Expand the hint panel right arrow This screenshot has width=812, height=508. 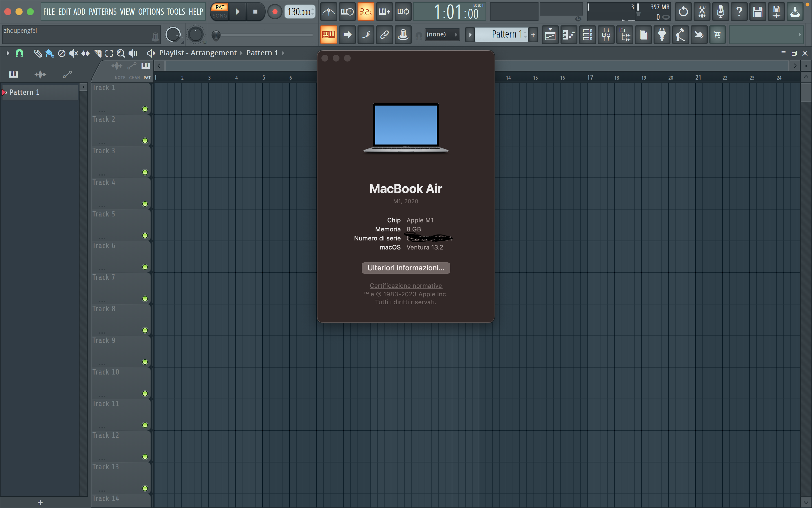(x=800, y=35)
